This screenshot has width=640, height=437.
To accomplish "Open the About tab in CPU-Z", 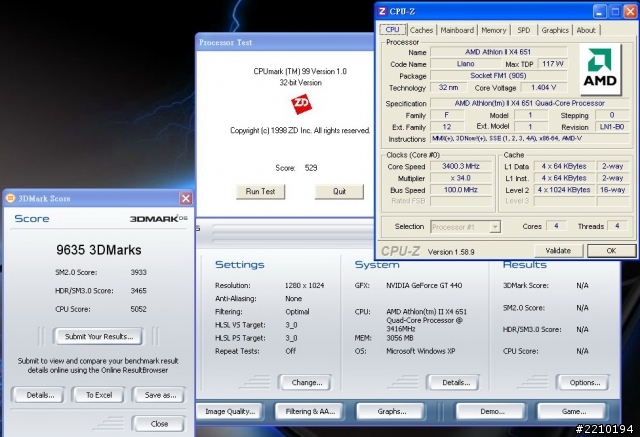I will 586,30.
